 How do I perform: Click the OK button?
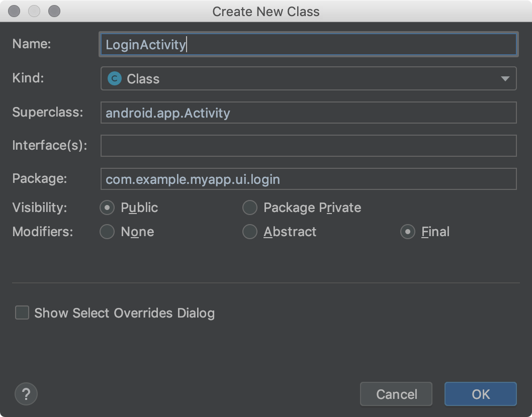480,394
